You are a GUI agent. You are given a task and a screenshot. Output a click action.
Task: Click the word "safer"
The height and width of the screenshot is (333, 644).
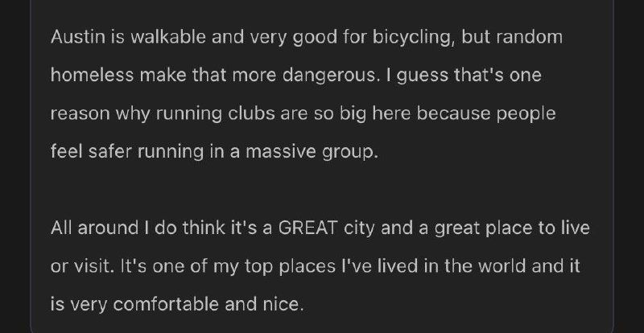pyautogui.click(x=110, y=151)
